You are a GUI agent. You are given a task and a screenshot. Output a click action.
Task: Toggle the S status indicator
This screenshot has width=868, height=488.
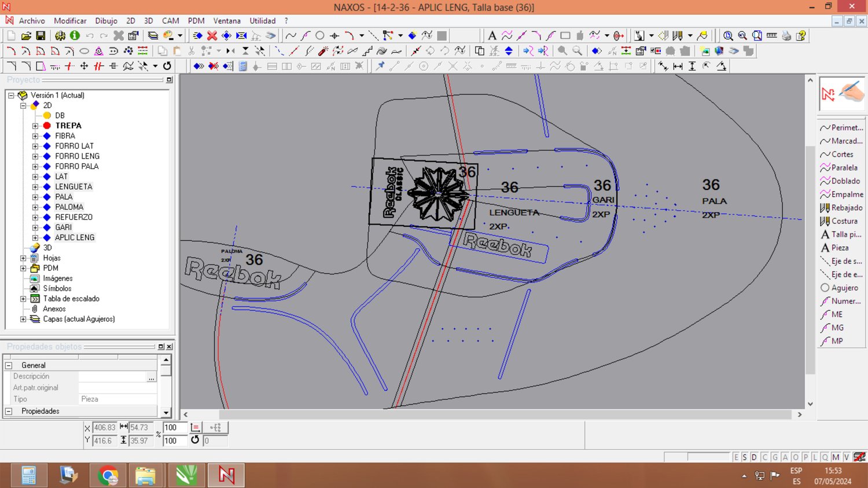pyautogui.click(x=745, y=457)
